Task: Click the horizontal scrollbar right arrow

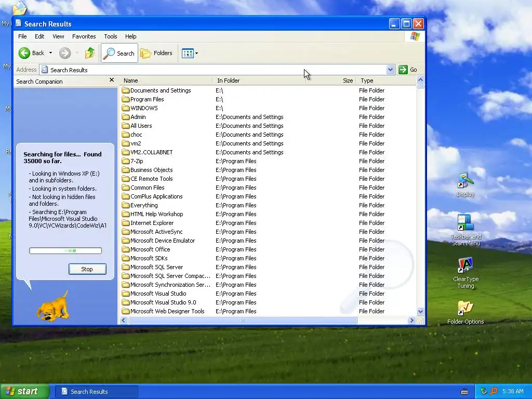Action: tap(411, 320)
